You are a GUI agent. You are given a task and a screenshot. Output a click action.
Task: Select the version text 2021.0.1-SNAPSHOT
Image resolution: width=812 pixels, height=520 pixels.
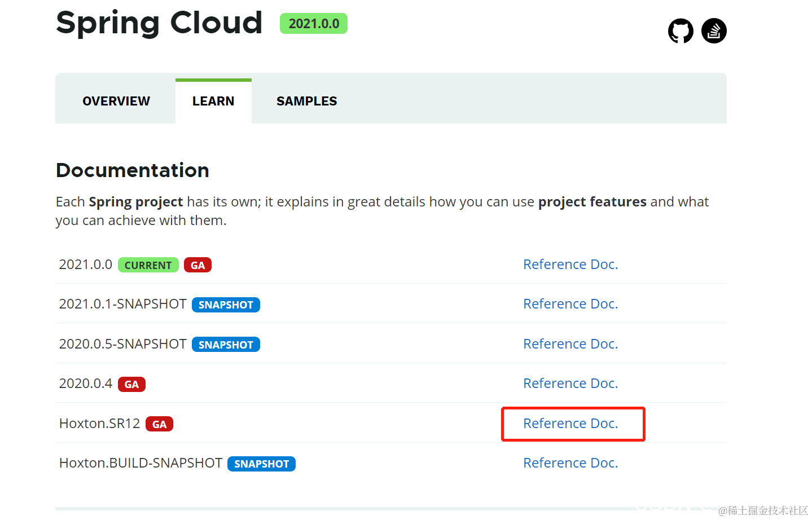(122, 304)
